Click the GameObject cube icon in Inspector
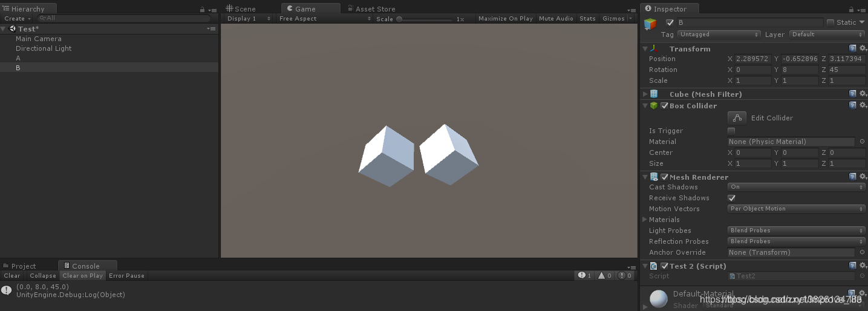 [650, 24]
